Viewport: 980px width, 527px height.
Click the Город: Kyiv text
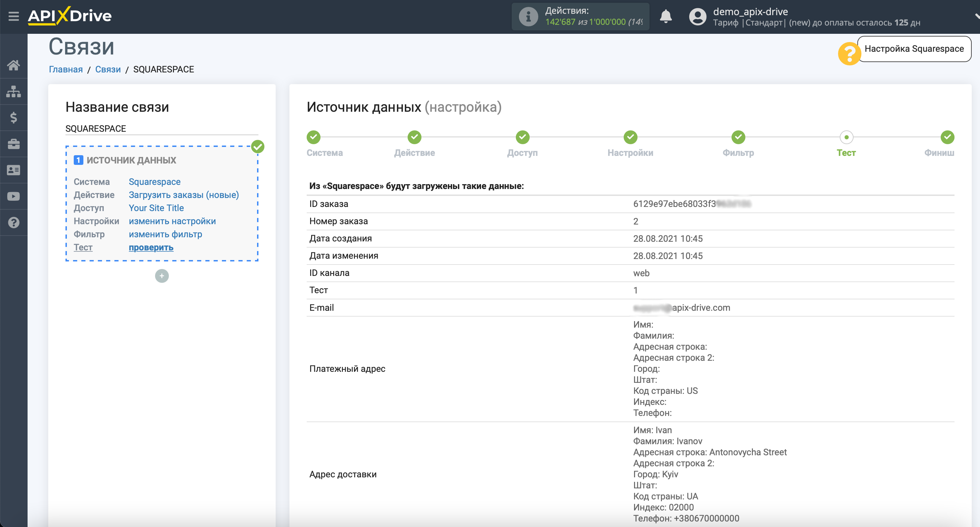(x=655, y=474)
